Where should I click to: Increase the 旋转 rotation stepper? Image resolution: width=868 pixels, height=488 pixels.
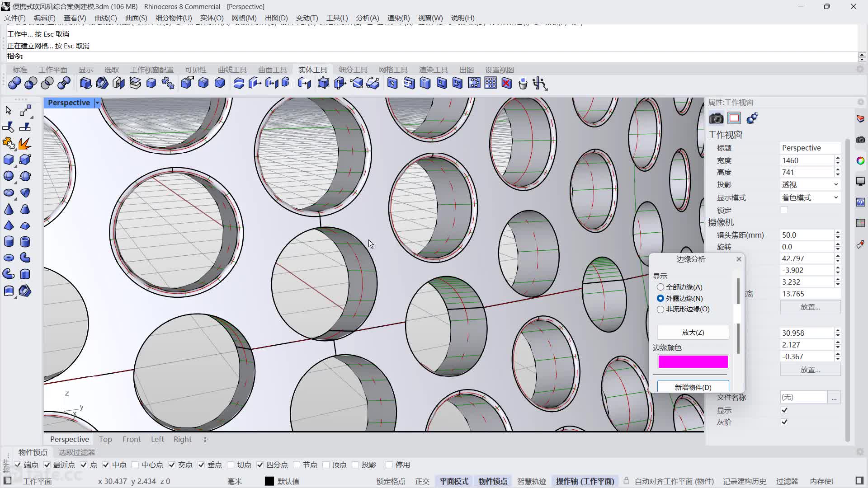point(838,244)
